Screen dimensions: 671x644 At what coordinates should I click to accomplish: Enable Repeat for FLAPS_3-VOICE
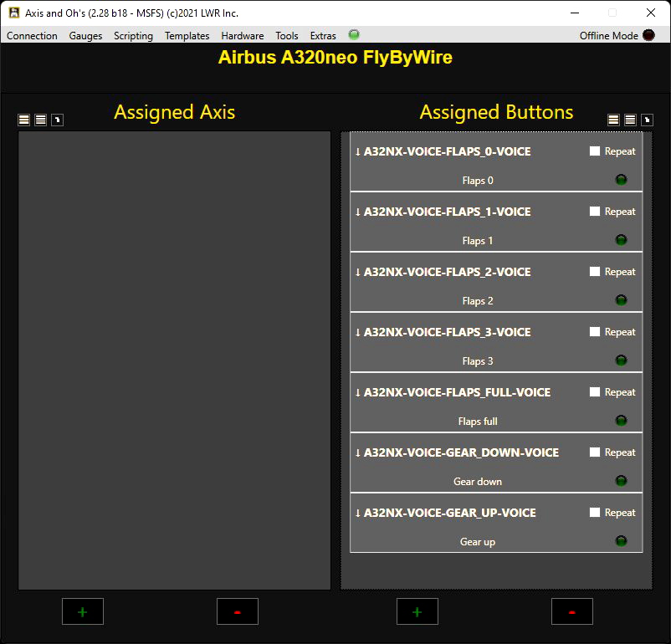click(x=594, y=332)
